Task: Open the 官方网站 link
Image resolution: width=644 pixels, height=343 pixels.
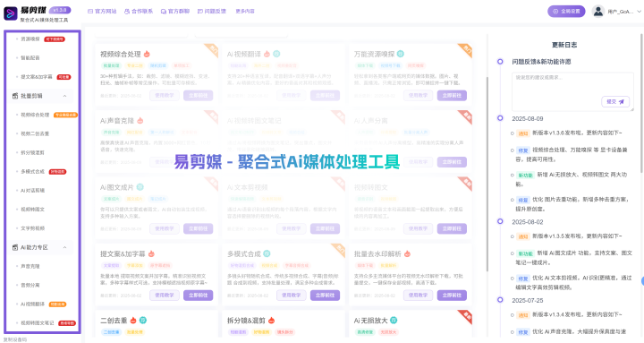Action: (x=102, y=11)
